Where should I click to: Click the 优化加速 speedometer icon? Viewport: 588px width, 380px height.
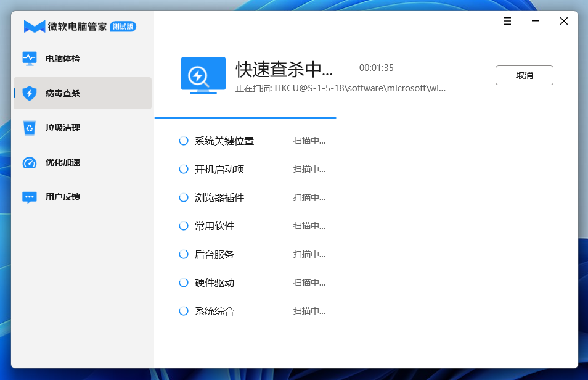click(x=30, y=162)
